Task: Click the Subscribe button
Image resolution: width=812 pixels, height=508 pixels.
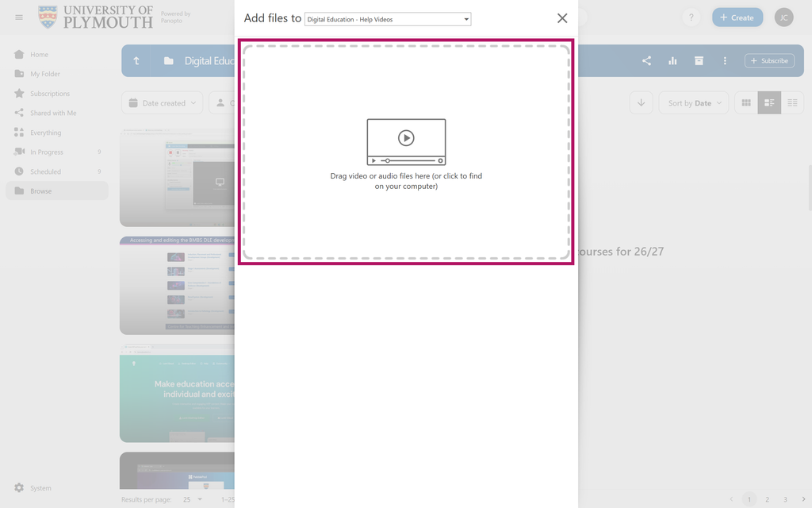Action: (769, 60)
